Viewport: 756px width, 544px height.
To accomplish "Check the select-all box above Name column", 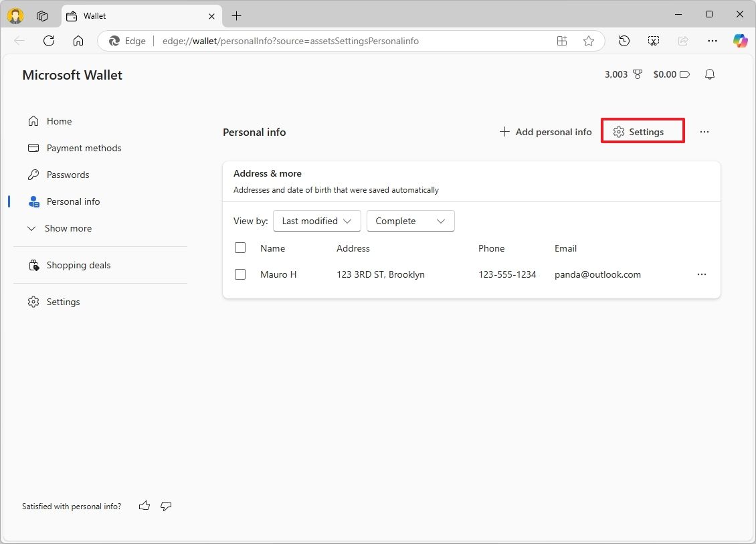I will point(240,248).
